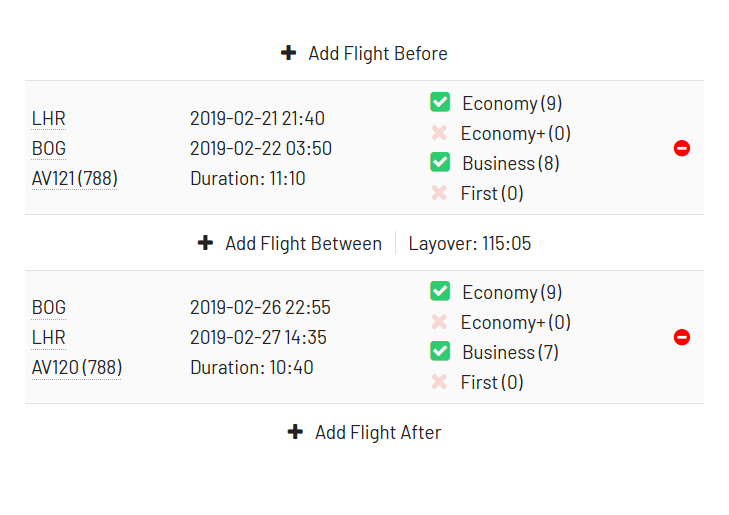Toggle Economy (9) checkbox for flight AV120
Image resolution: width=729 pixels, height=515 pixels.
440,291
